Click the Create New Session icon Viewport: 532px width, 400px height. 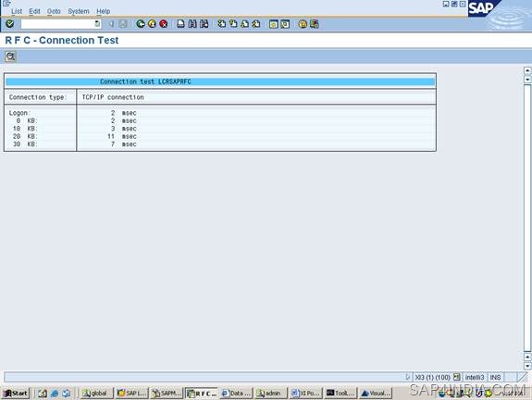[274, 24]
